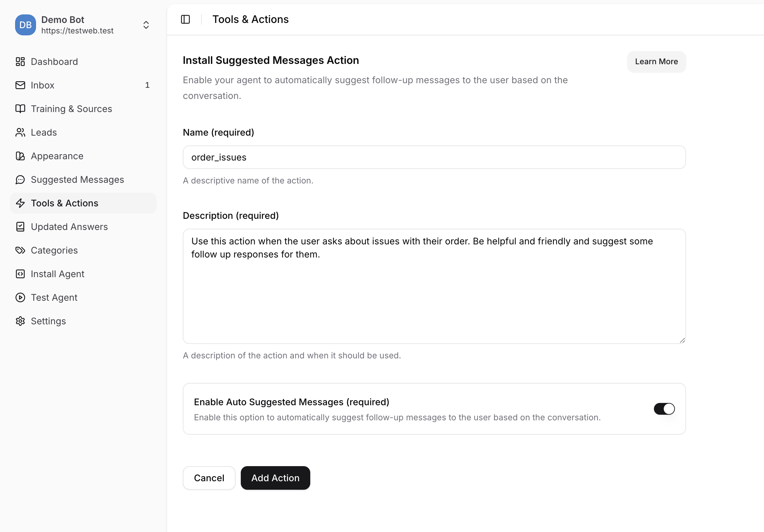Click the Test Agent play icon
The image size is (764, 532).
[x=20, y=297]
